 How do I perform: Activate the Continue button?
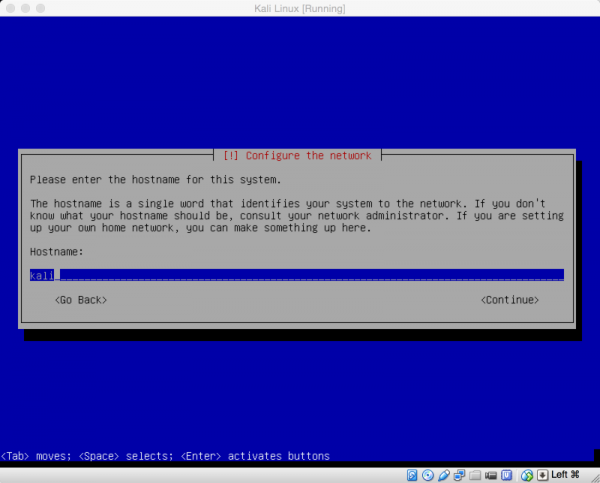pos(510,300)
